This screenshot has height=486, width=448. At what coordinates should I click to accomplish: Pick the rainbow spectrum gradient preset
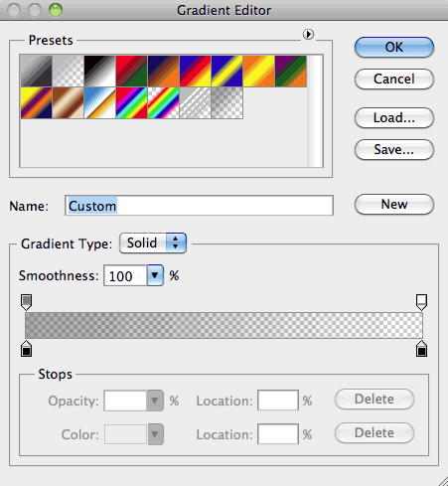click(x=131, y=103)
